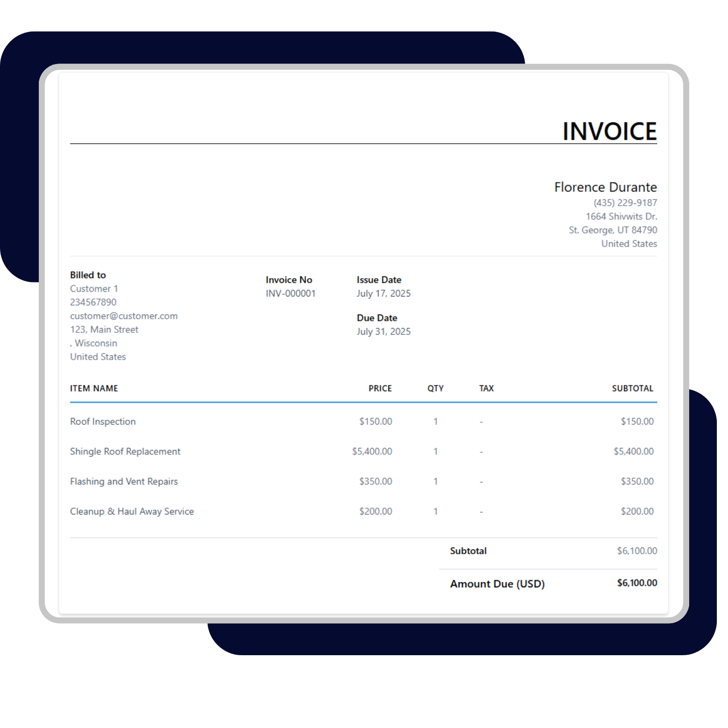Click the due date July 31, 2025

383,331
